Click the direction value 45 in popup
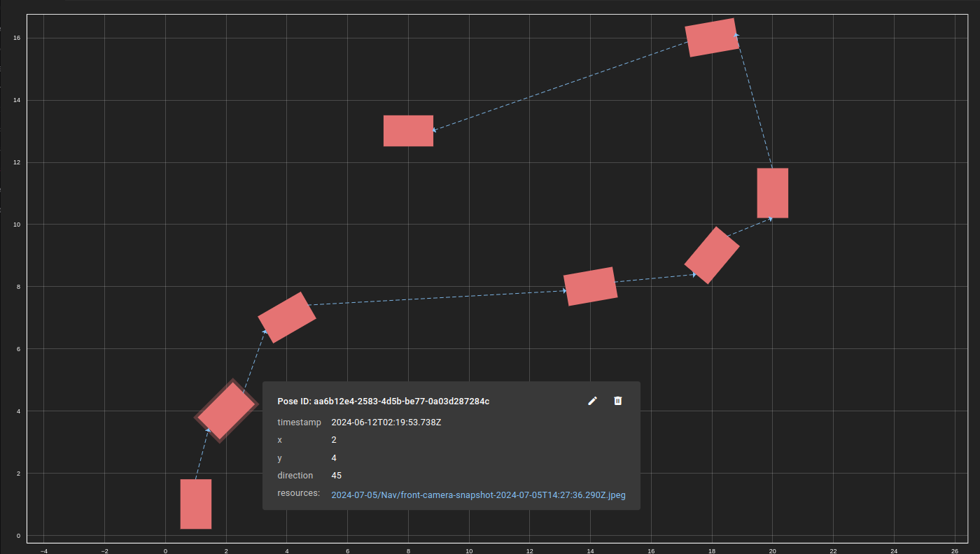 pos(337,476)
